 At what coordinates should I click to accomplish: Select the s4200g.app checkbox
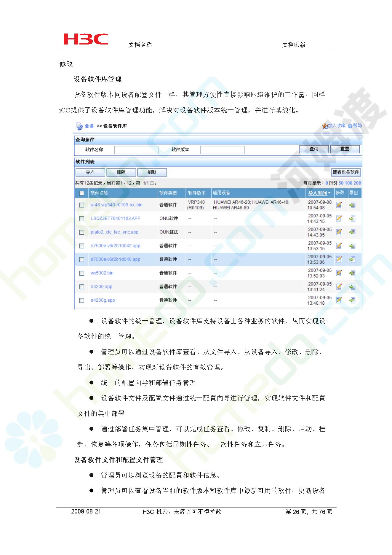pyautogui.click(x=82, y=300)
